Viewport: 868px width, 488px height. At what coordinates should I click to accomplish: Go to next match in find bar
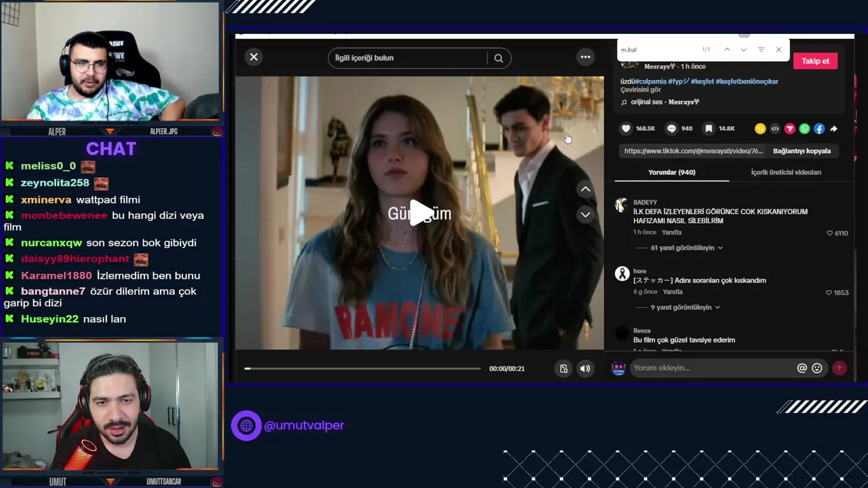click(x=744, y=49)
